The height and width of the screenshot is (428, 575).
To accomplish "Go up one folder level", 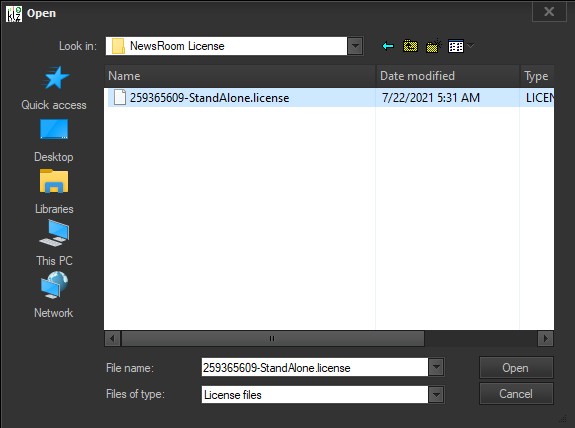I will coord(410,46).
